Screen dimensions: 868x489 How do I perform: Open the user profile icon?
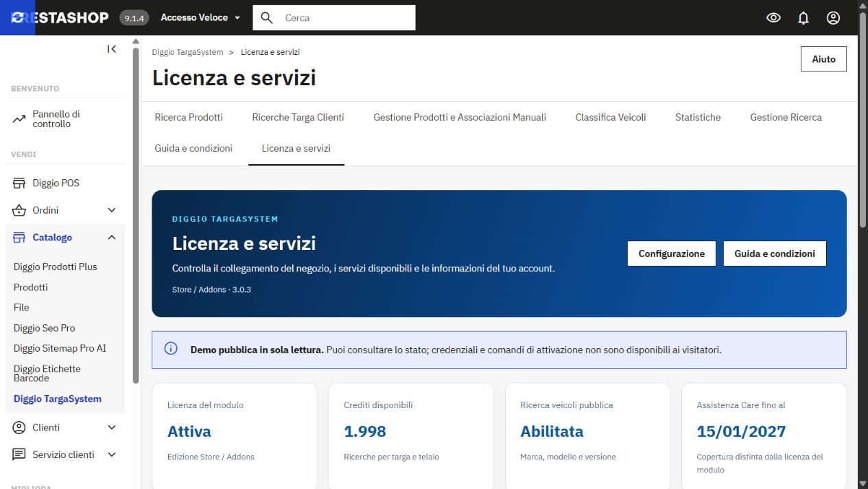click(833, 18)
